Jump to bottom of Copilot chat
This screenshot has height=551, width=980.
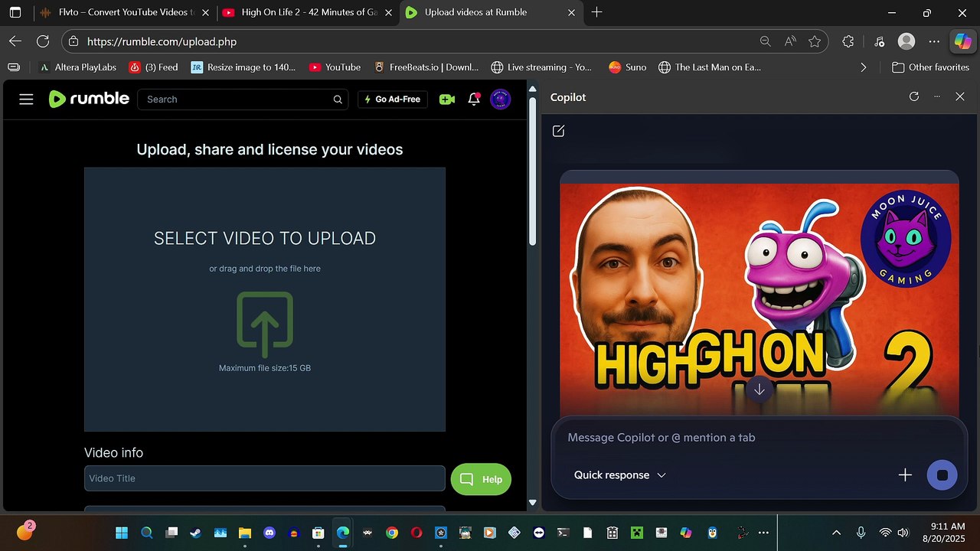pos(759,389)
